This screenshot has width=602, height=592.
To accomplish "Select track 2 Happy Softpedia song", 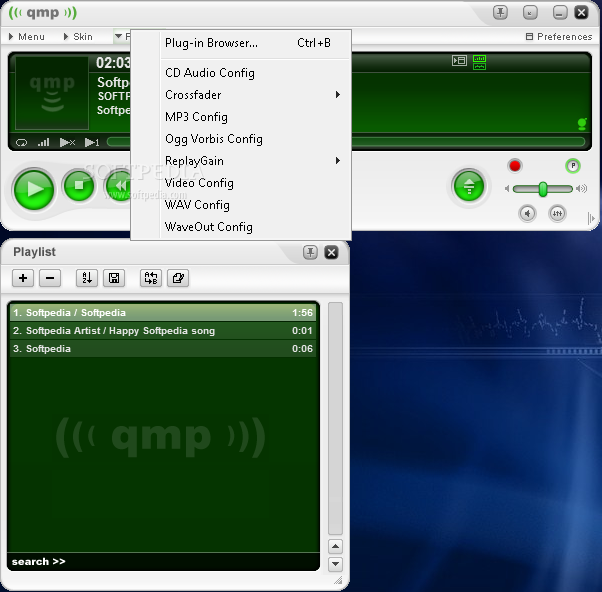I will [163, 331].
